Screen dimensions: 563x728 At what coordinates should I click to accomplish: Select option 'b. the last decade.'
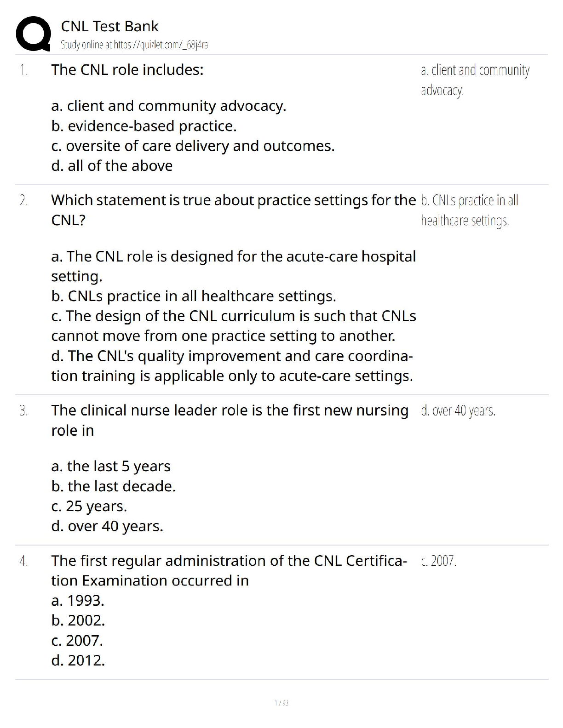[114, 486]
